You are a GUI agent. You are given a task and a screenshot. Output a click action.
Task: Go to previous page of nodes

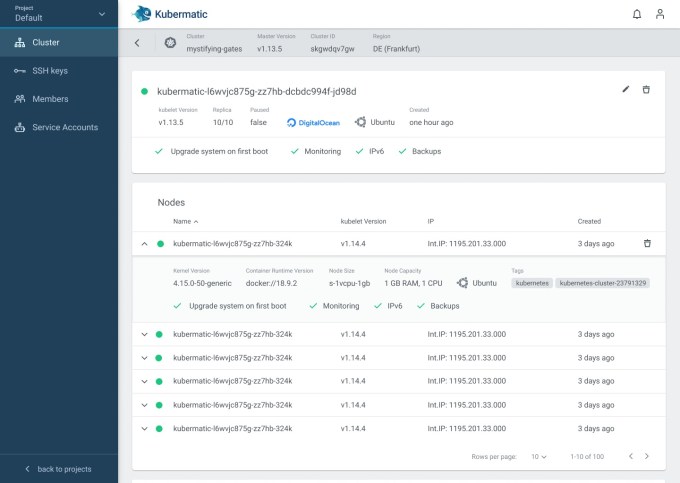point(630,456)
